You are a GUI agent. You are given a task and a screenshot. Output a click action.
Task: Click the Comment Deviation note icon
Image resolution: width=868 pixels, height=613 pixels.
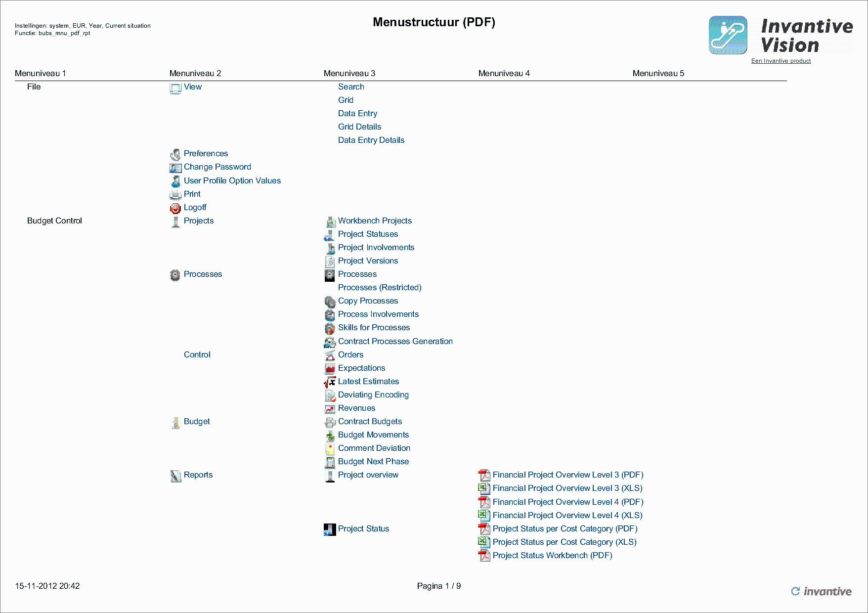pyautogui.click(x=330, y=449)
